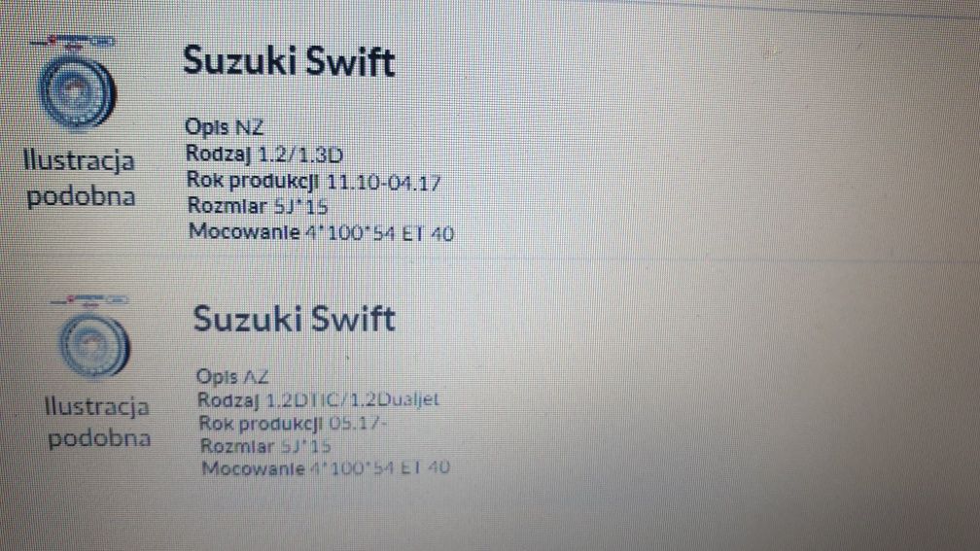Click 'Ilustracja podobna' caption under the AZ wheel
The height and width of the screenshot is (551, 980).
click(98, 423)
